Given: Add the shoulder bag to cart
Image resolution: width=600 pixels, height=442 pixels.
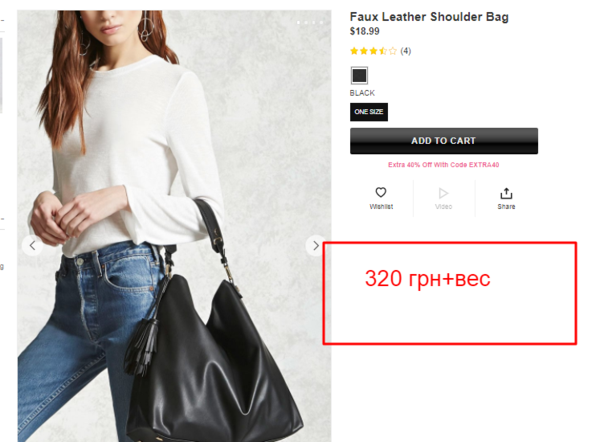Looking at the screenshot, I should 444,141.
